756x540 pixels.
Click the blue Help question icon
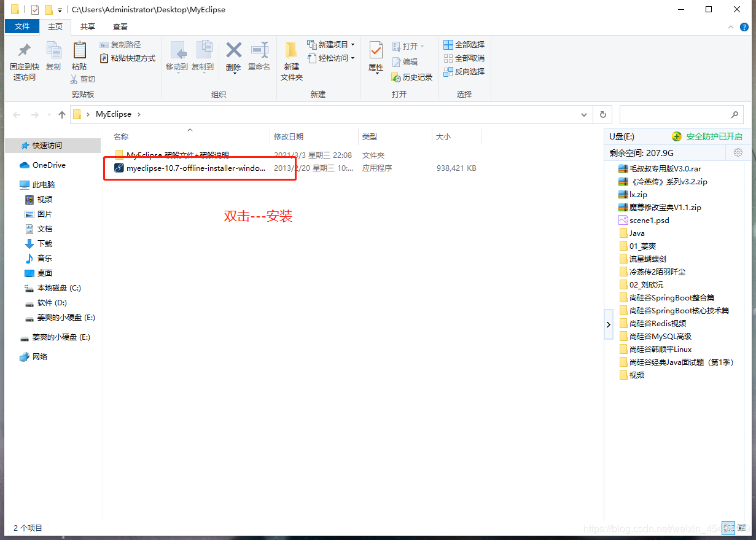click(x=744, y=27)
